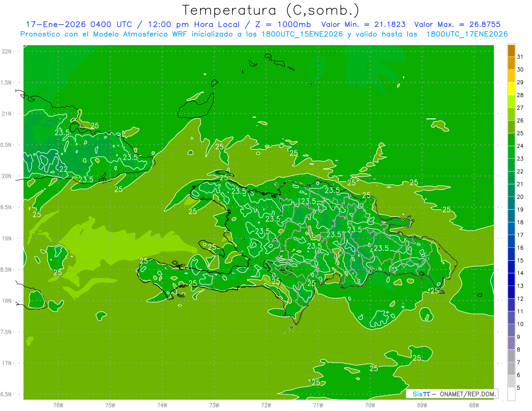Click the "72W" longitude axis label
The height and width of the screenshot is (411, 532).
pyautogui.click(x=266, y=405)
